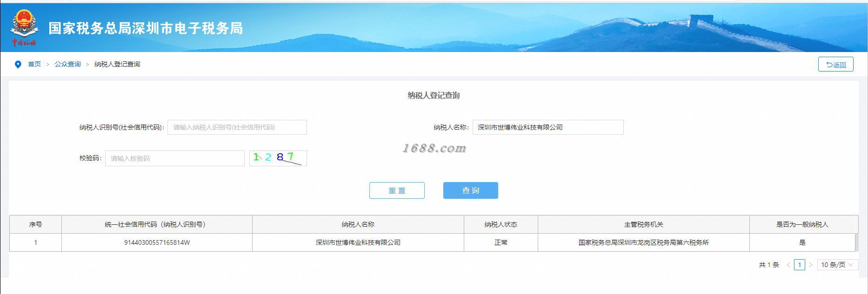Click 国家税务总局深圳市电子税务局 header title
This screenshot has height=294, width=868.
pyautogui.click(x=146, y=28)
